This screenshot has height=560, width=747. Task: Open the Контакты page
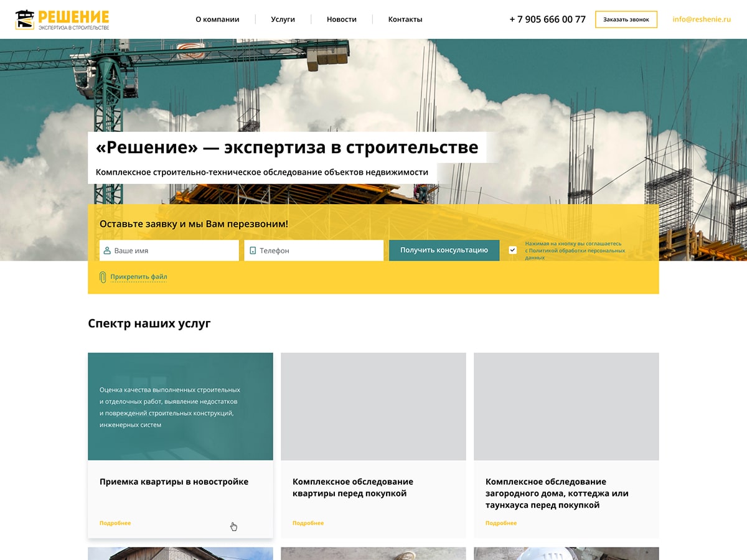pyautogui.click(x=405, y=19)
